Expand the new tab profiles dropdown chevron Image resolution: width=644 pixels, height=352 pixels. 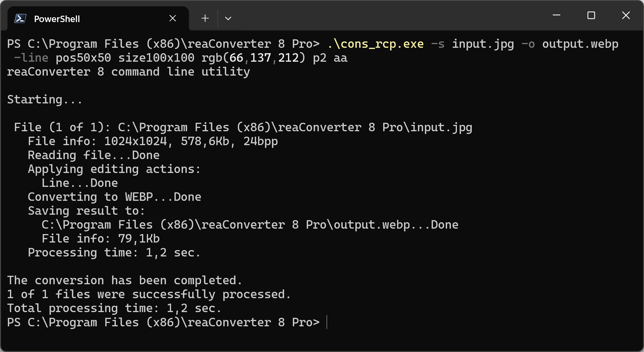tap(228, 18)
